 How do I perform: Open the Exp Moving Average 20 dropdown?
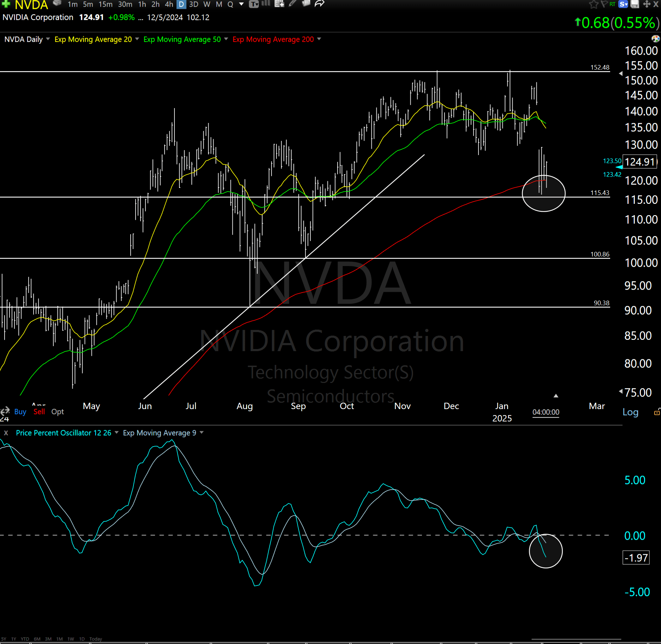pyautogui.click(x=137, y=39)
